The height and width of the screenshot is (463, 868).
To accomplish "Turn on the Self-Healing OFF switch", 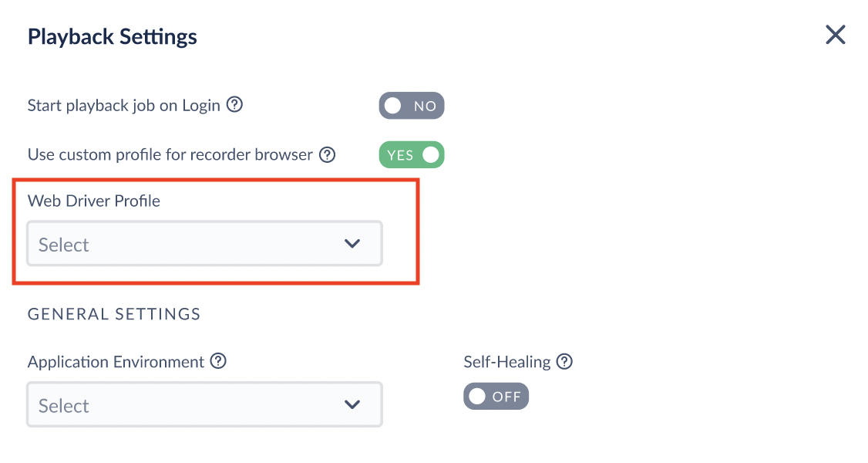I will click(496, 396).
